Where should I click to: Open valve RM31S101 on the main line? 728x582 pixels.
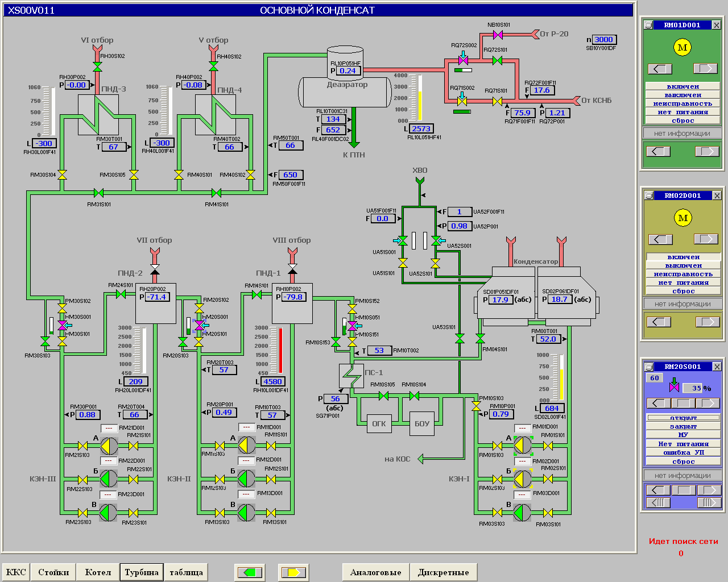coord(98,193)
